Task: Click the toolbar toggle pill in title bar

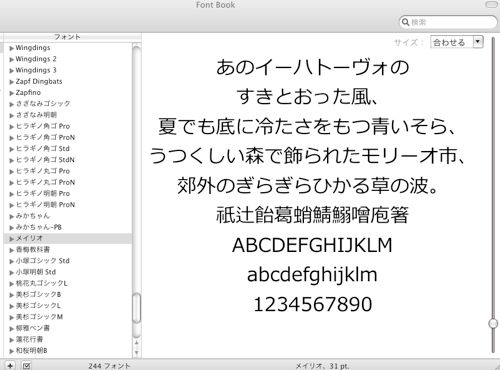Action: click(x=491, y=4)
